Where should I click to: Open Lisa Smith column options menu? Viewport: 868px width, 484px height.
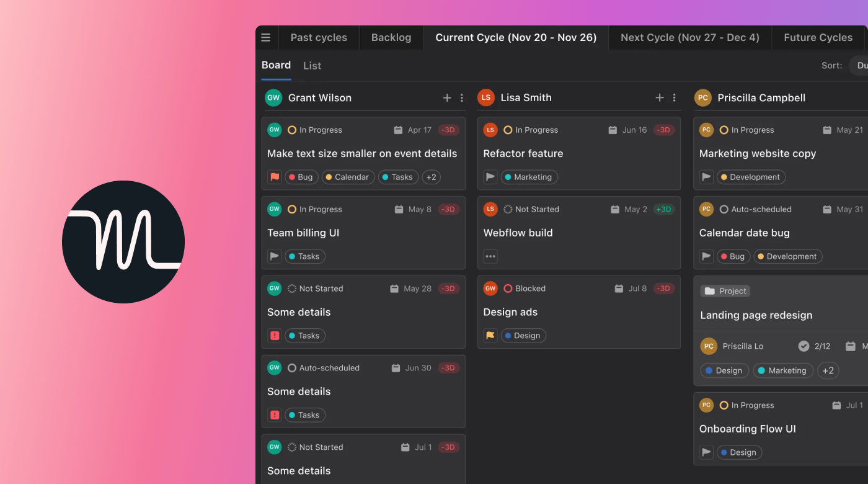coord(675,97)
